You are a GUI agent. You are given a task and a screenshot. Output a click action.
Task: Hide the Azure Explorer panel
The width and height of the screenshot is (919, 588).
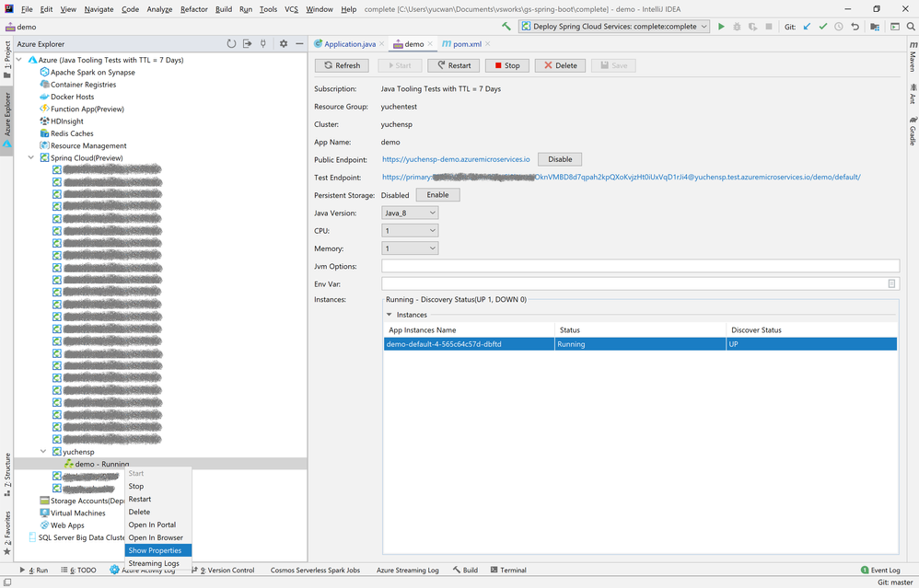(x=299, y=43)
